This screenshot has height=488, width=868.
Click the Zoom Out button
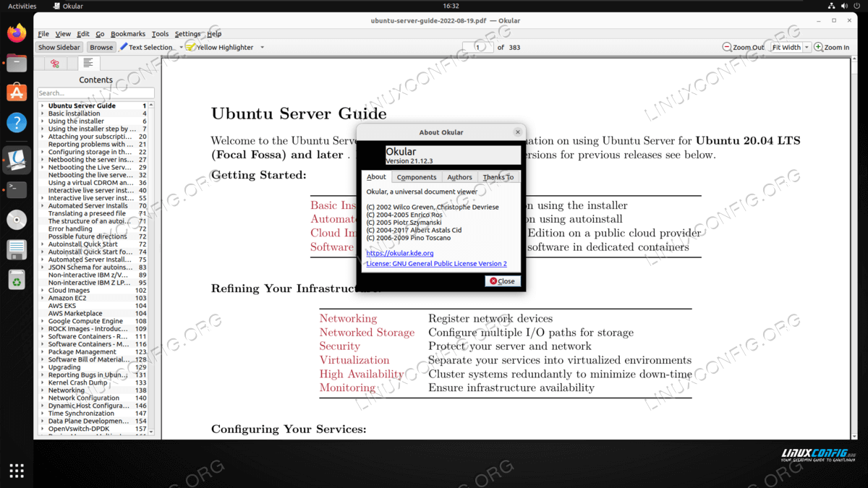coord(744,48)
